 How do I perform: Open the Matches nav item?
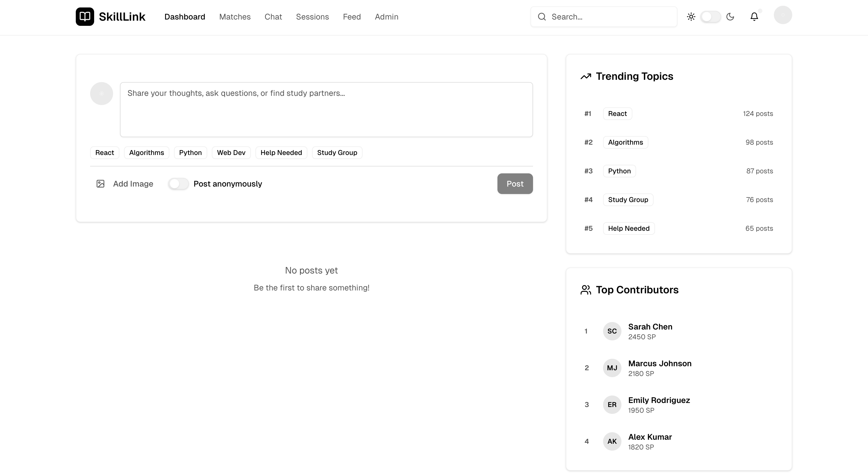pos(235,17)
